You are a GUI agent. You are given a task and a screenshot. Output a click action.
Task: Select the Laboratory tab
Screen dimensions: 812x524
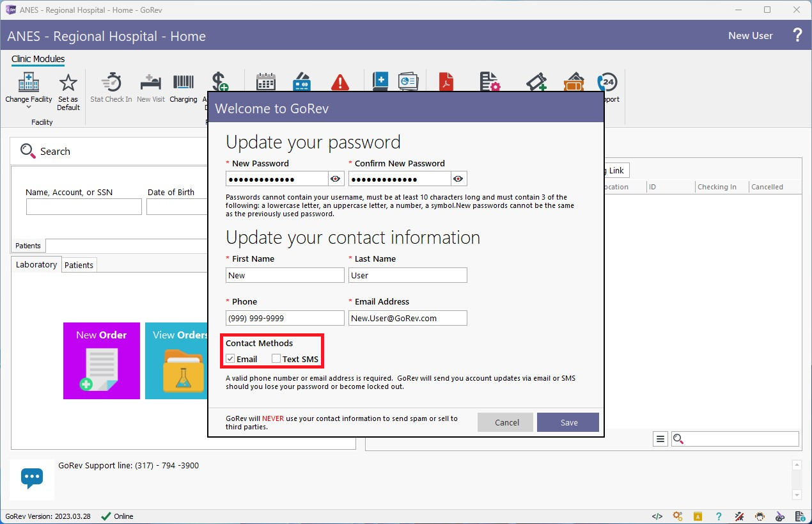click(x=36, y=264)
